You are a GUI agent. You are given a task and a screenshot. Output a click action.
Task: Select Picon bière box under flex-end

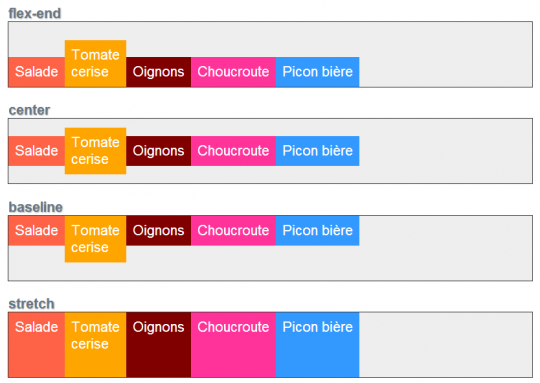pyautogui.click(x=318, y=72)
